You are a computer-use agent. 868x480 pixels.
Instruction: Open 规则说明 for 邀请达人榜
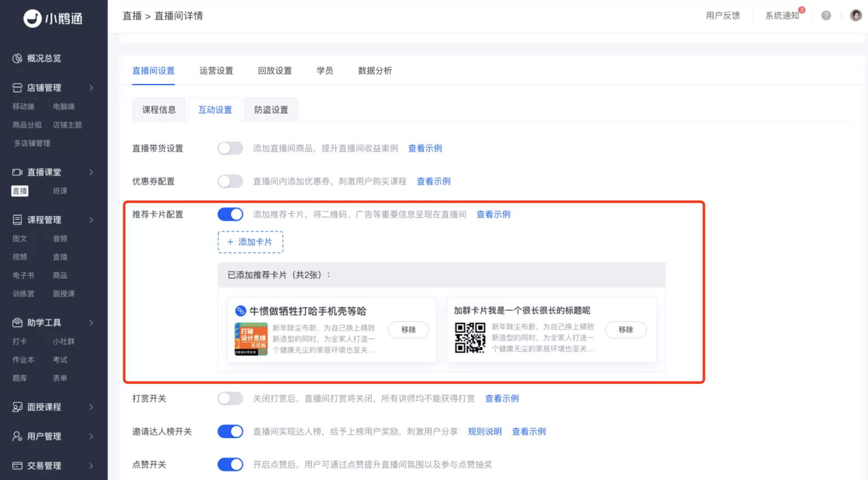(x=485, y=431)
